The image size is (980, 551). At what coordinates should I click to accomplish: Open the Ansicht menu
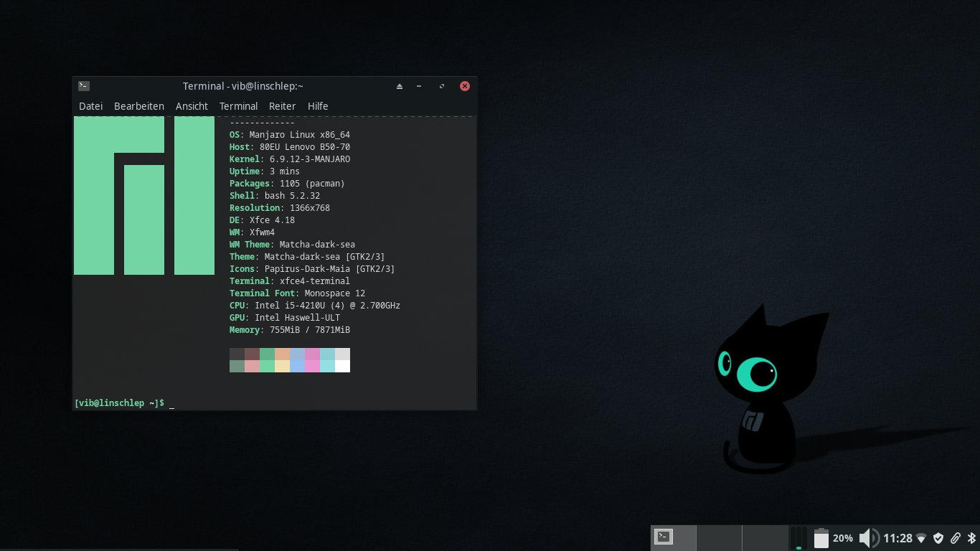click(x=192, y=106)
